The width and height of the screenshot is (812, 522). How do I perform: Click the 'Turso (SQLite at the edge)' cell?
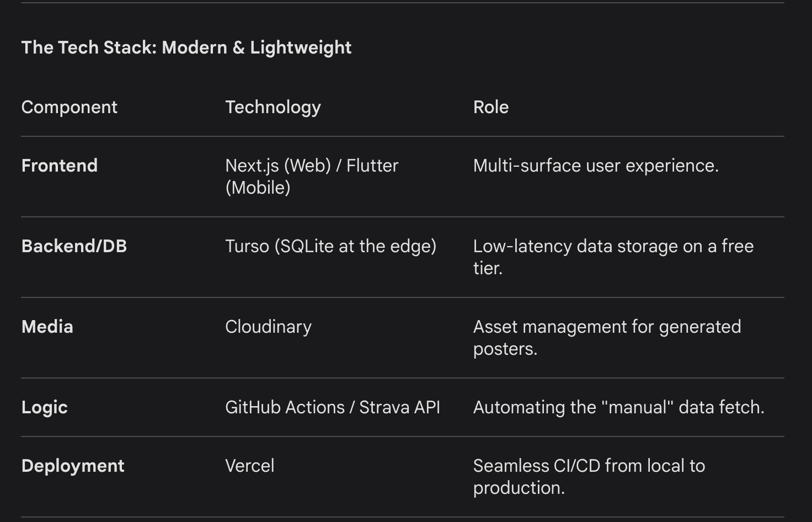[x=331, y=246]
